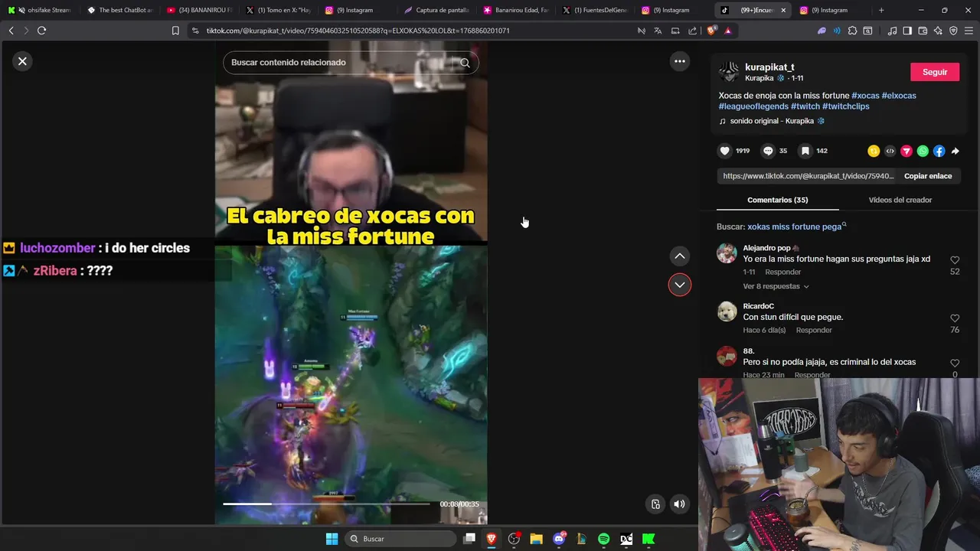Open Discord from the taskbar
This screenshot has width=980, height=551.
559,539
